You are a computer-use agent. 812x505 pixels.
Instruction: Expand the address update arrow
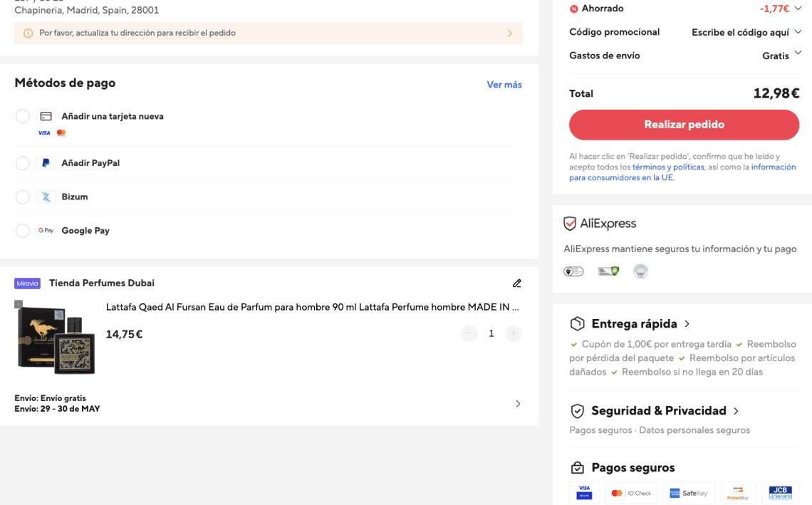[509, 33]
